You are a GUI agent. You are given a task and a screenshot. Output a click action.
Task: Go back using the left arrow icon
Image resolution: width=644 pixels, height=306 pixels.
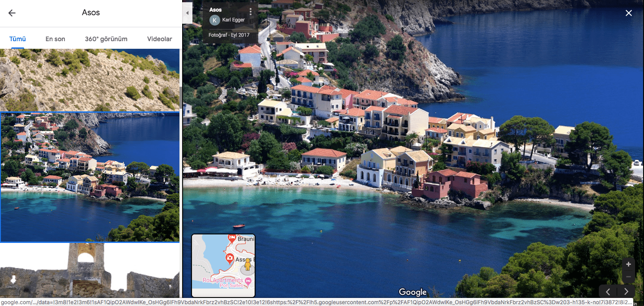click(12, 13)
